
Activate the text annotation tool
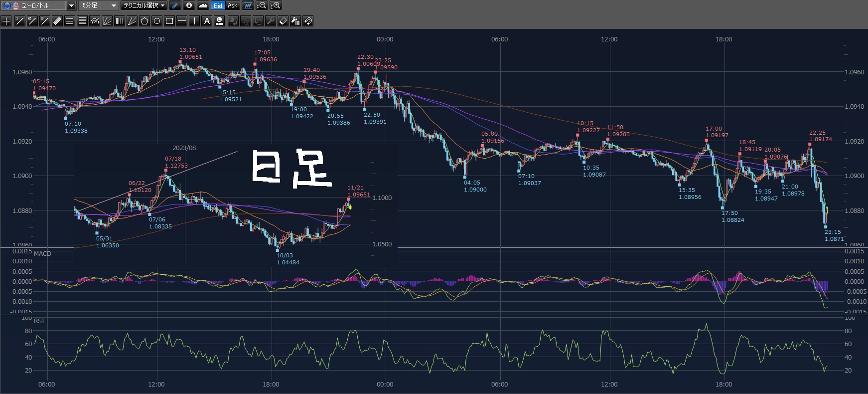click(207, 21)
